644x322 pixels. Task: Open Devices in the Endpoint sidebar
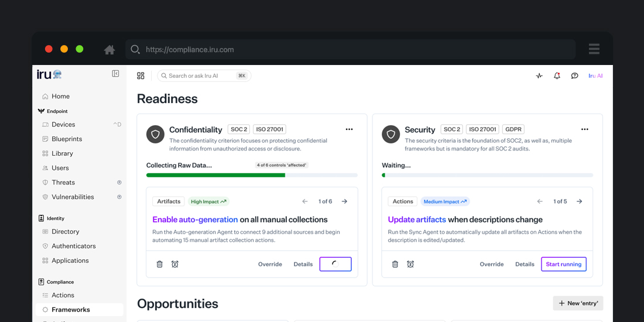(79, 125)
